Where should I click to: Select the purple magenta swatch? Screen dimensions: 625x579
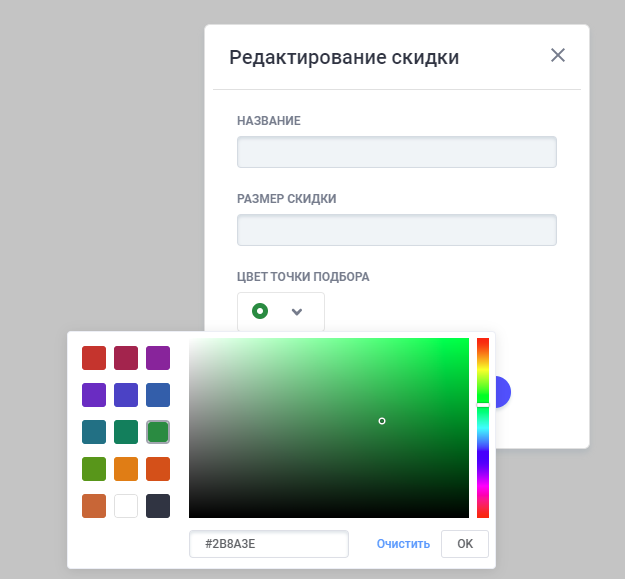coord(158,358)
